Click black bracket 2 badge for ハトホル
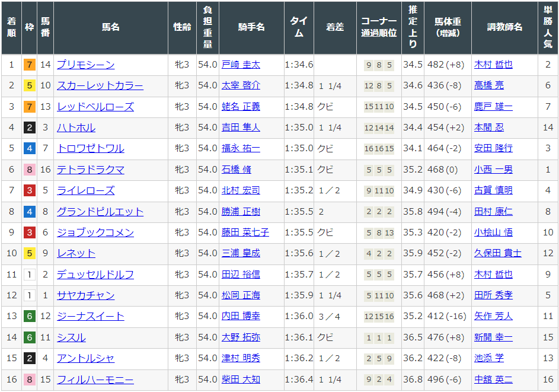Viewport: 559px width, 392px height. click(x=30, y=128)
